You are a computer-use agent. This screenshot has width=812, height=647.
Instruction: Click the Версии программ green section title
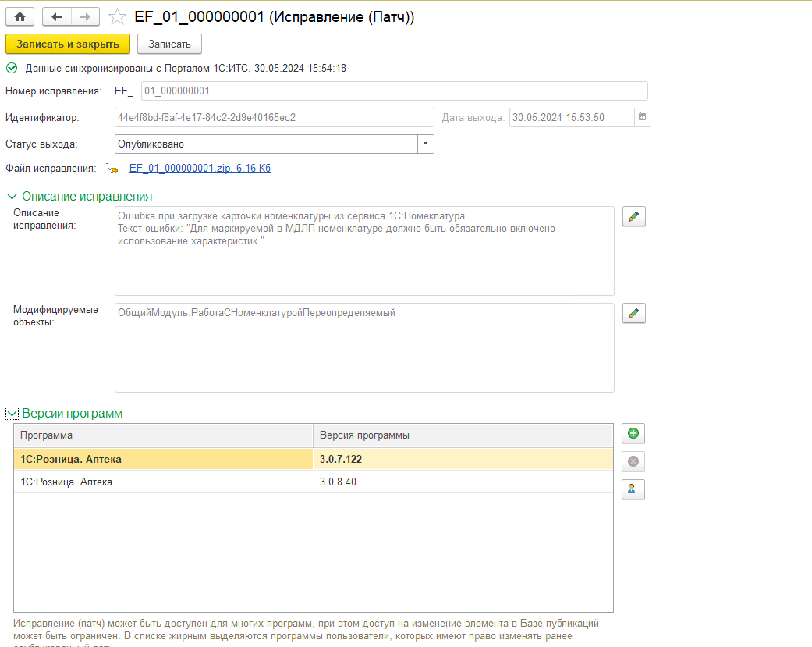pos(73,414)
